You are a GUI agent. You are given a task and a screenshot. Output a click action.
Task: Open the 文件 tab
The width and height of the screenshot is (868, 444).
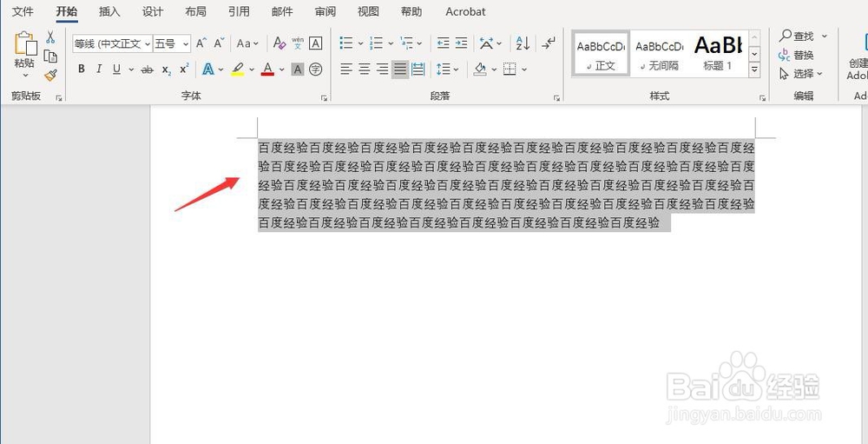click(23, 11)
